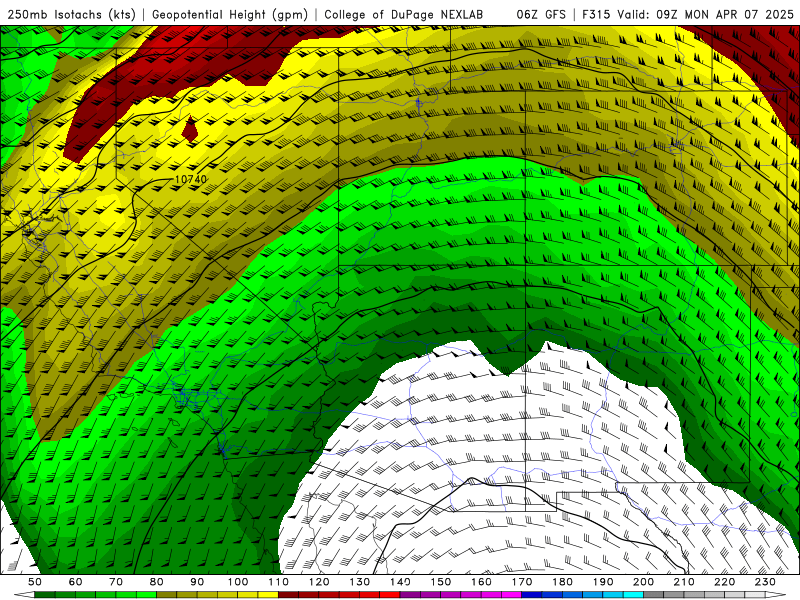Click the "College of DuPage NEXLAB" label
The height and width of the screenshot is (600, 800).
point(403,15)
